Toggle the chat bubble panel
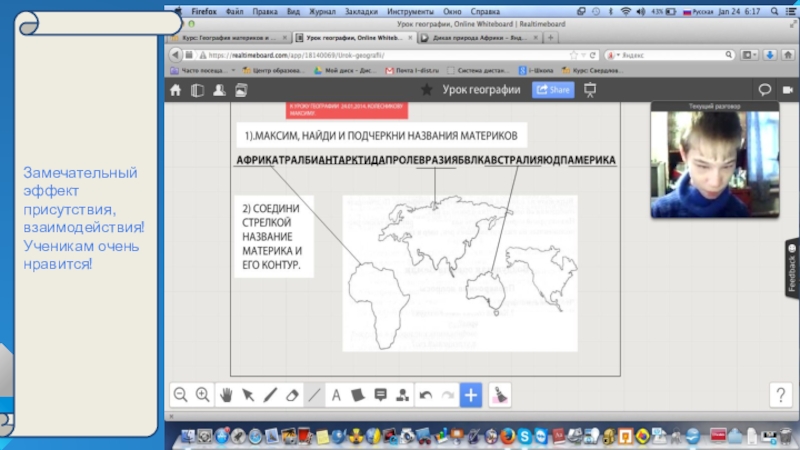 click(764, 90)
